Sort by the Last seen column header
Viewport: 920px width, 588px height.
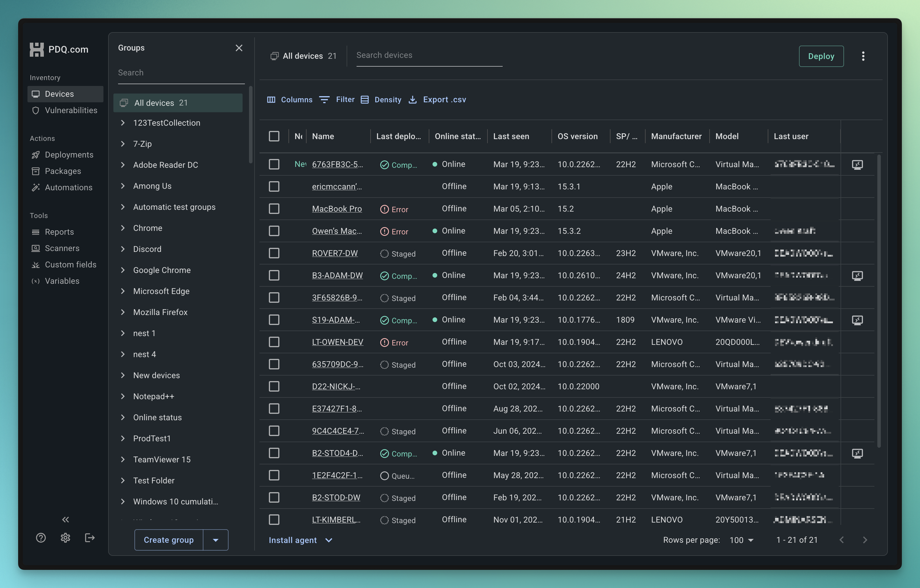coord(511,136)
